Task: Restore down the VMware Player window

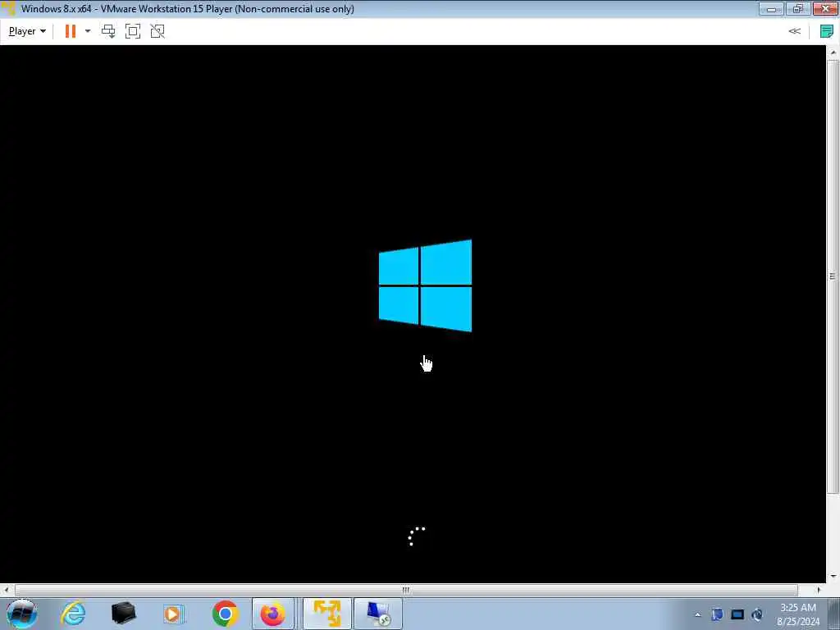Action: tap(798, 8)
